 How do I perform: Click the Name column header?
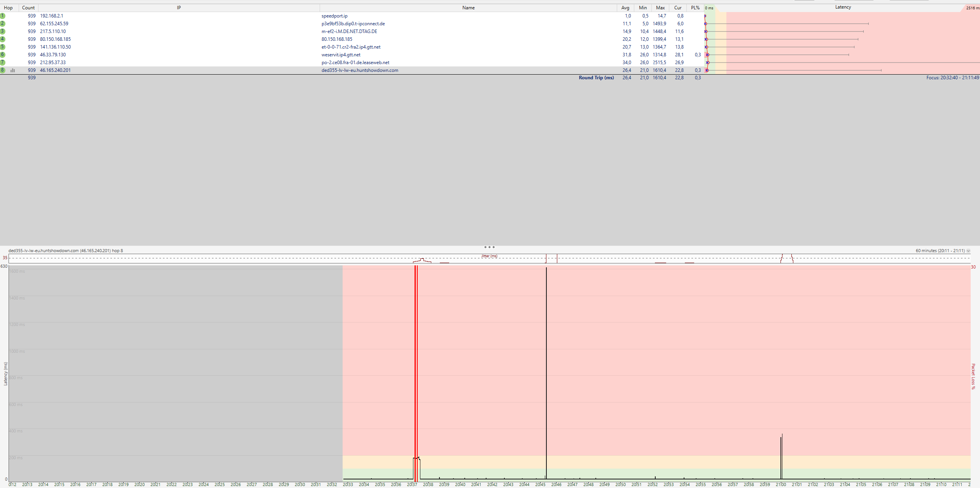click(x=468, y=8)
